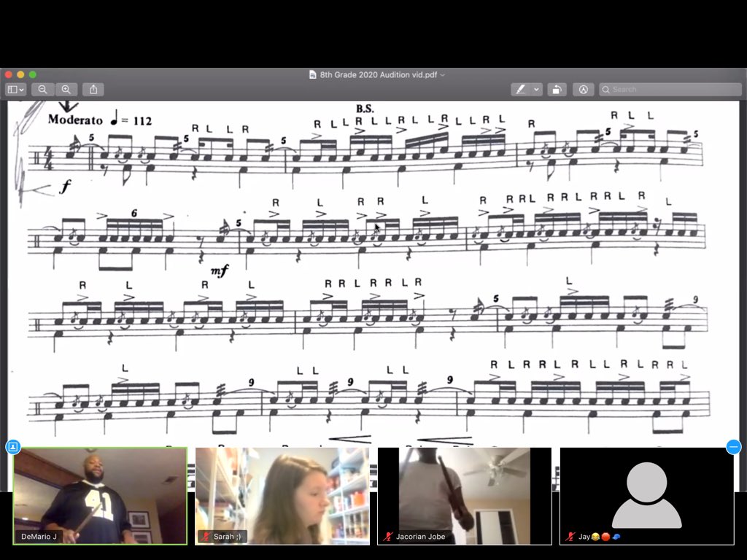Click '8th Grade 2020 Audition vid.pdf' title
Screen dimensions: 747x560
pyautogui.click(x=379, y=75)
